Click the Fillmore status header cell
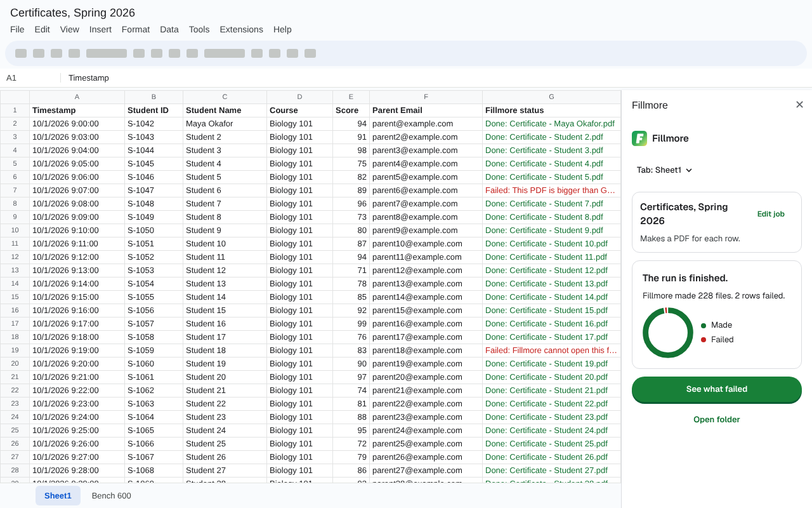The width and height of the screenshot is (812, 508). (551, 110)
